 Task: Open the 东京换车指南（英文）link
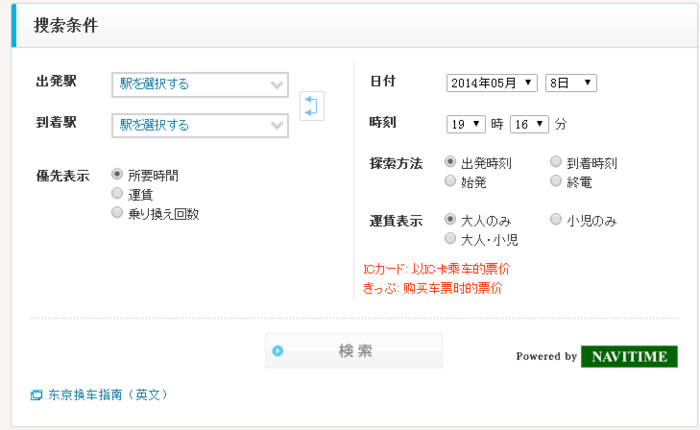pyautogui.click(x=108, y=395)
